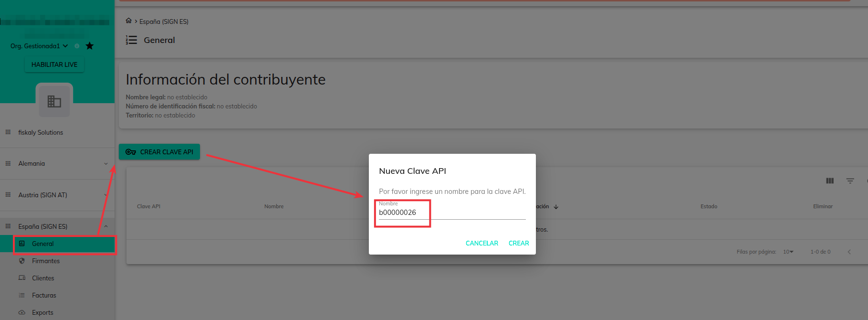Open Firmantes in the sidebar
This screenshot has width=868, height=320.
46,261
